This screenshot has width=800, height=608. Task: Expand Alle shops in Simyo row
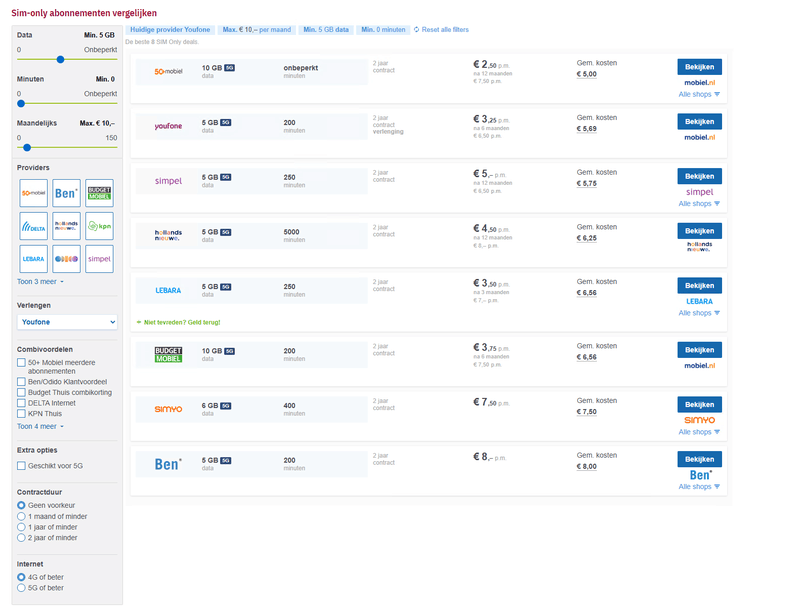pyautogui.click(x=699, y=432)
